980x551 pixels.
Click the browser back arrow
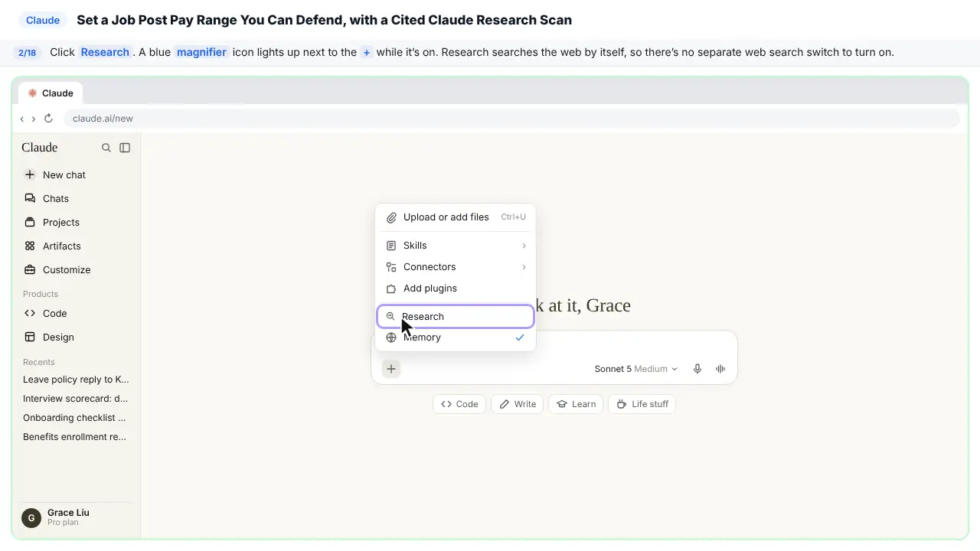(x=22, y=119)
